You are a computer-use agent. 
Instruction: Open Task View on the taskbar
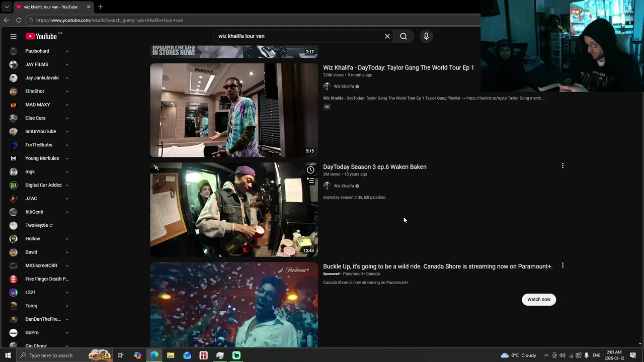pyautogui.click(x=121, y=355)
